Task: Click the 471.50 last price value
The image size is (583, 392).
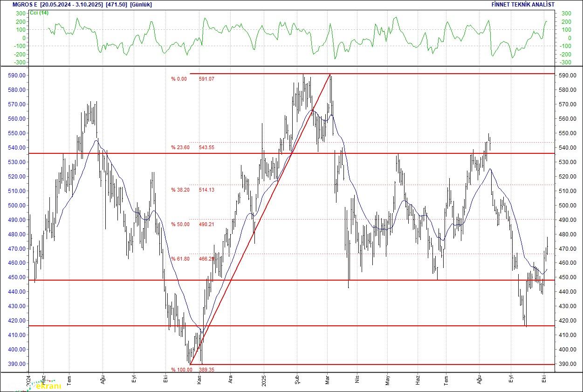Action: 117,5
